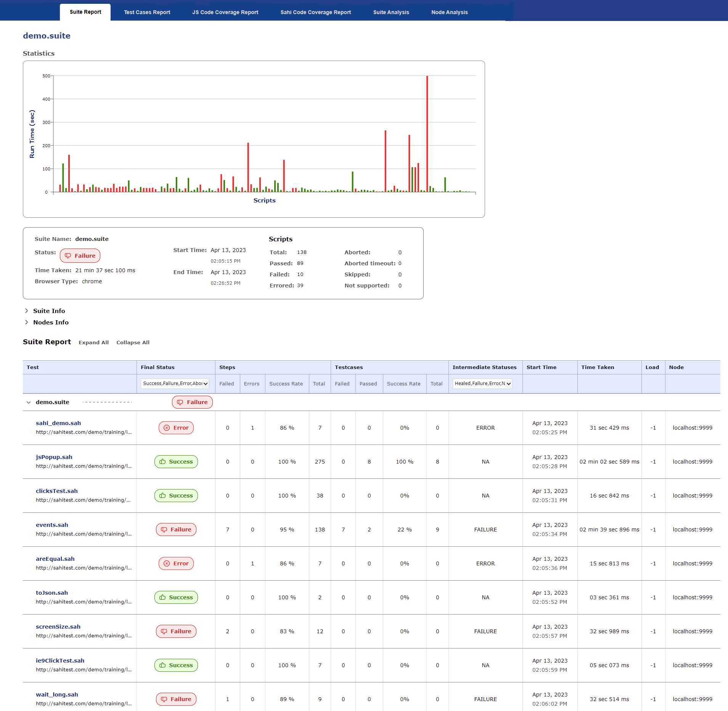Open the Node Analysis tab
Viewport: 728px width, 711px height.
pos(449,12)
